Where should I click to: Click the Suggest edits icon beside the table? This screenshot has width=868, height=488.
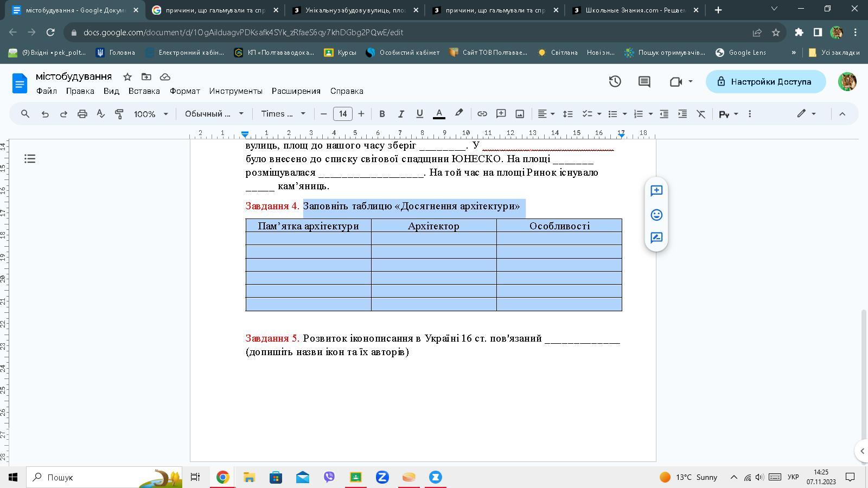tap(656, 238)
